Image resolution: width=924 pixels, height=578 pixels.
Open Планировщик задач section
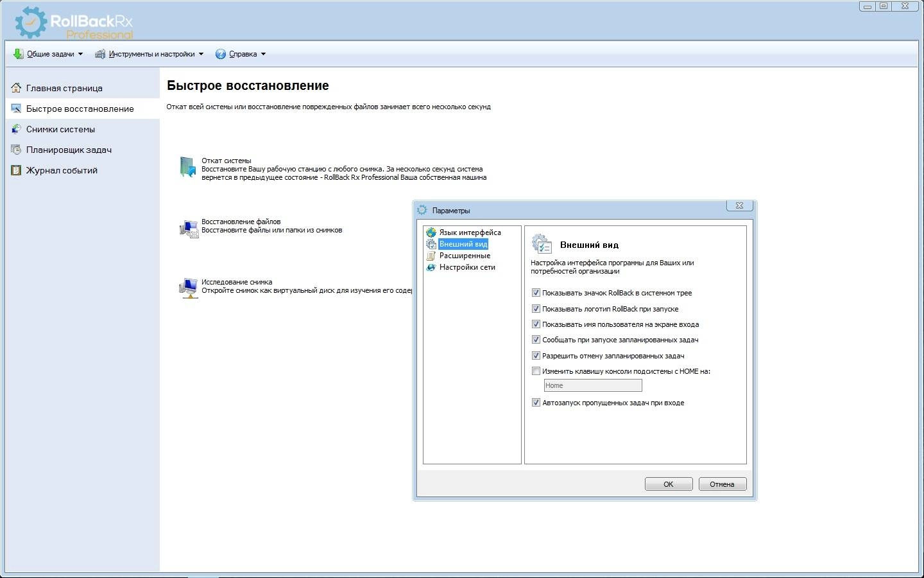[69, 150]
